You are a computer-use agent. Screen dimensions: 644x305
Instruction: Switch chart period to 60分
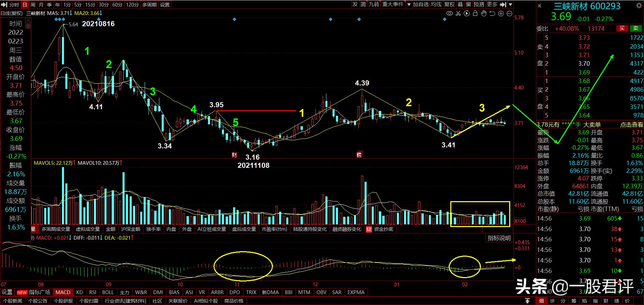click(x=117, y=5)
